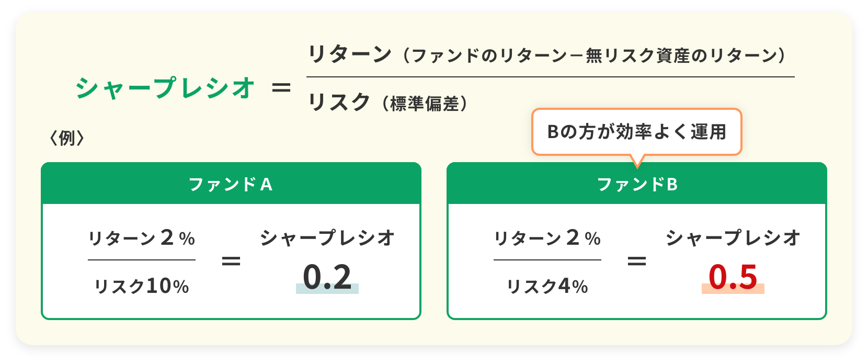The image size is (868, 364).
Task: Select the ファンドB header bar
Action: pyautogui.click(x=637, y=184)
